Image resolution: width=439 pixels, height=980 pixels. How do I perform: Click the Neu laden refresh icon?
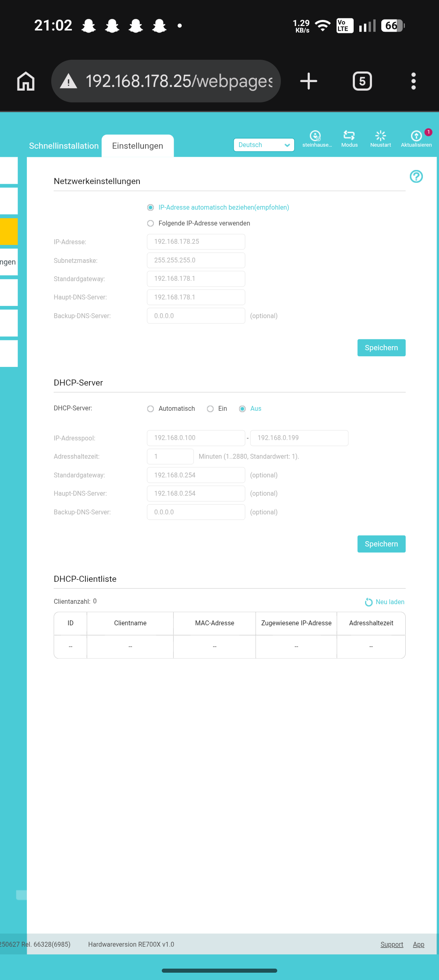point(369,602)
